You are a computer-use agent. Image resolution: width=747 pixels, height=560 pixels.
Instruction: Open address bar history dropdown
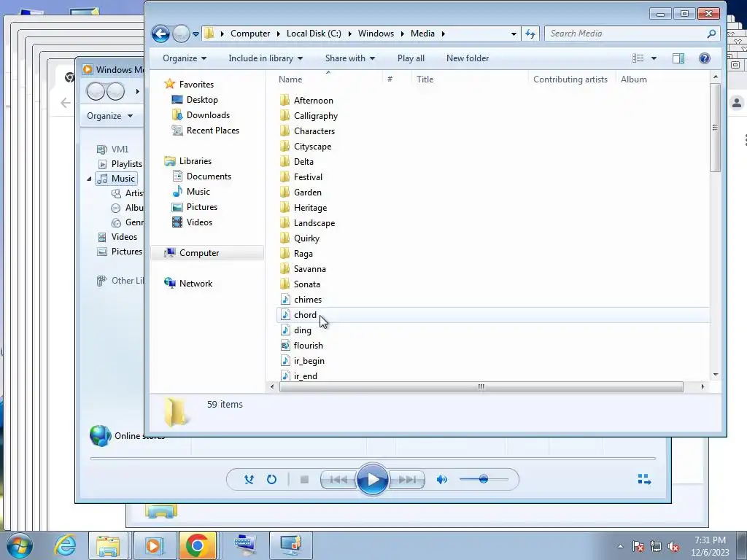[x=514, y=34]
